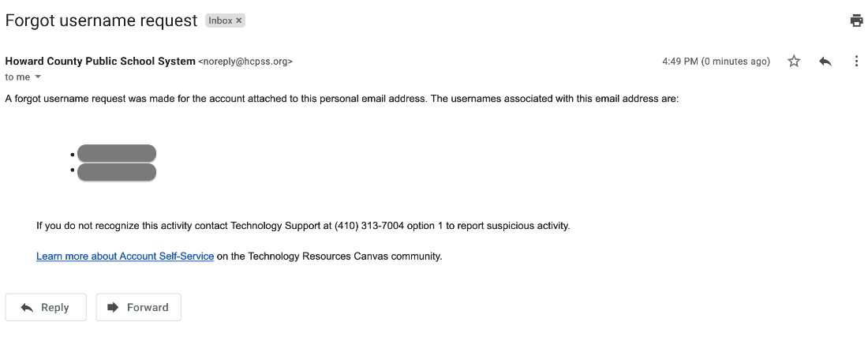Viewport: 868px width, 337px height.
Task: Print this email with the printer icon
Action: [856, 21]
